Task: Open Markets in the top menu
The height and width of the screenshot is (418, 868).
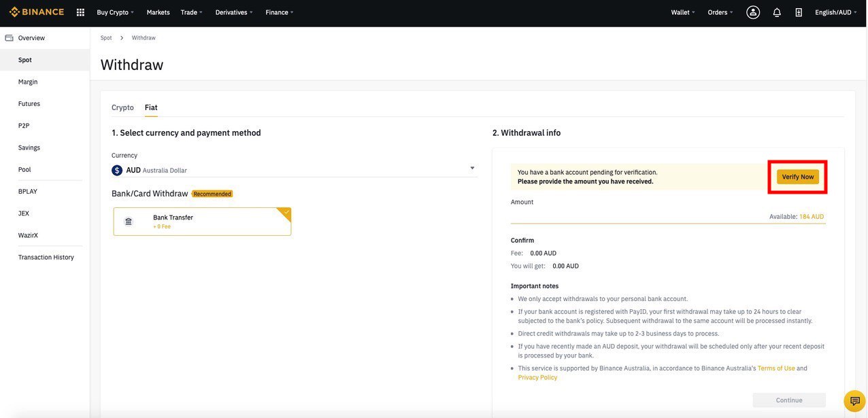Action: coord(158,12)
